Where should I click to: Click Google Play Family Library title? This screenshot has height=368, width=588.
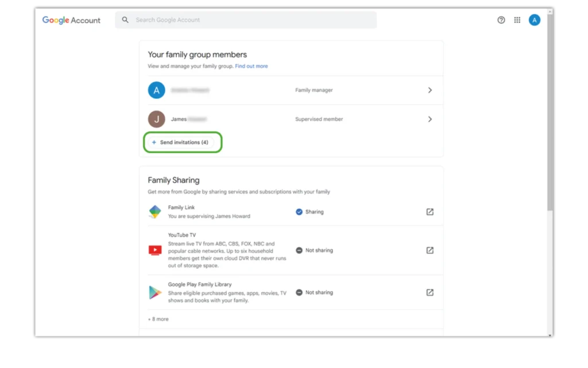(200, 284)
